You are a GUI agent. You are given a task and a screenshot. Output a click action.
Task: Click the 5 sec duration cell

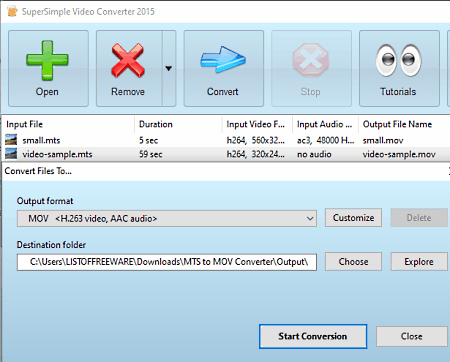point(148,140)
